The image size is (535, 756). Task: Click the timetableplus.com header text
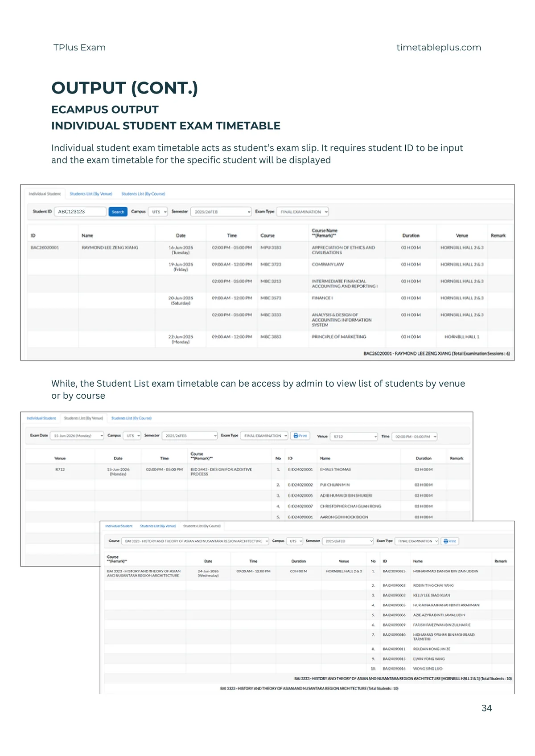point(439,48)
